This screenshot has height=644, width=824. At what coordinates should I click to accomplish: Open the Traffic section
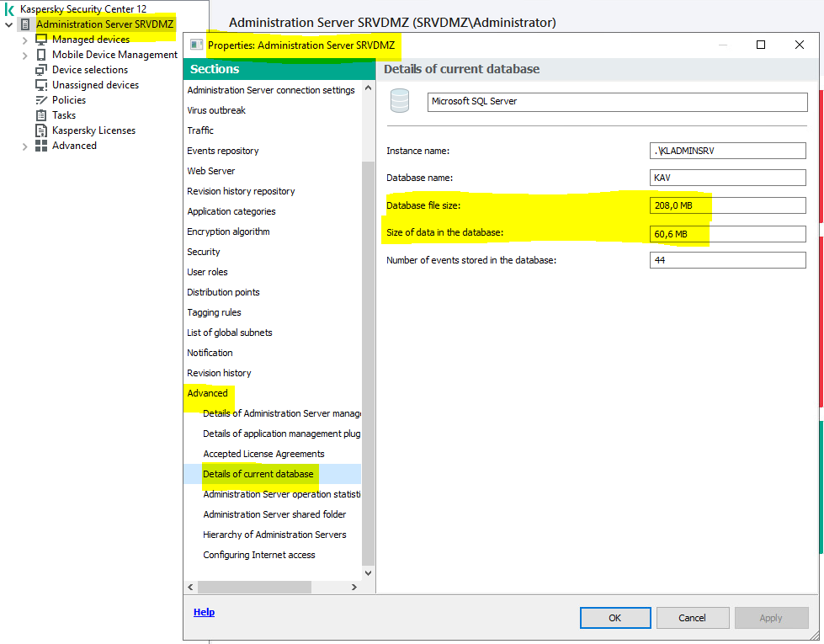coord(200,130)
